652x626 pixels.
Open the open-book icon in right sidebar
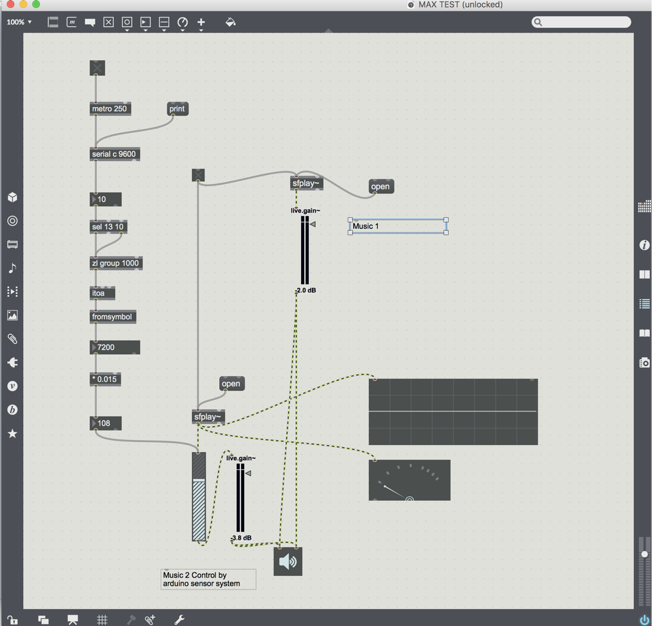[644, 333]
